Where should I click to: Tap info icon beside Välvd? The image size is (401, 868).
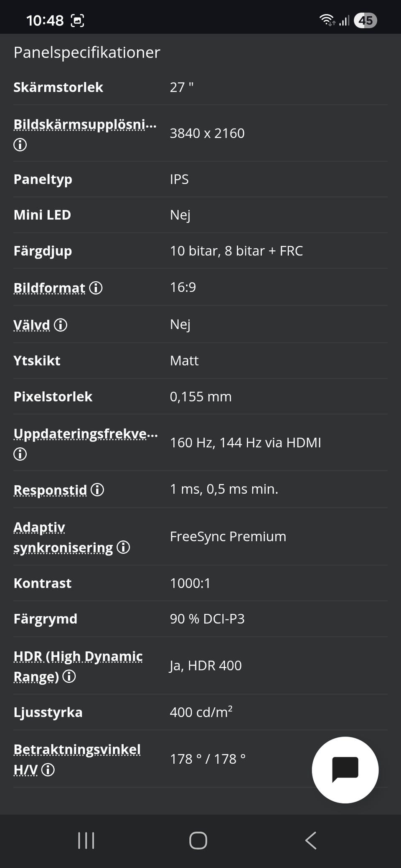(x=61, y=325)
